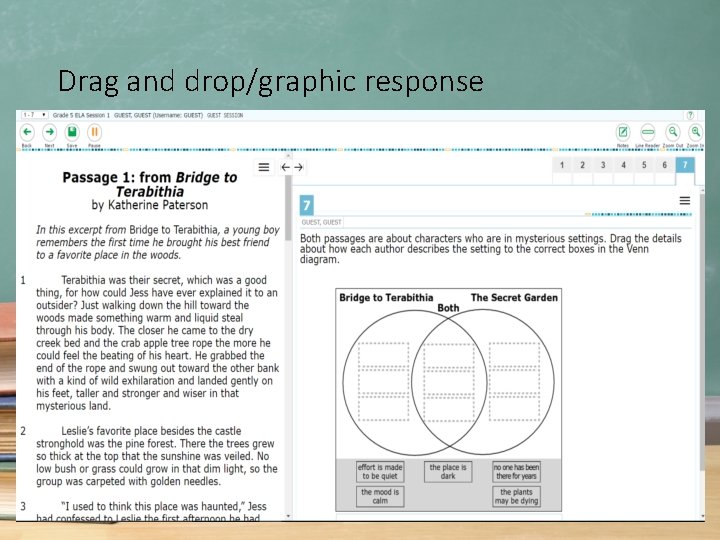The width and height of the screenshot is (720, 540).
Task: Click the 'Drag and drop/graphic response' slide title
Action: 271,82
